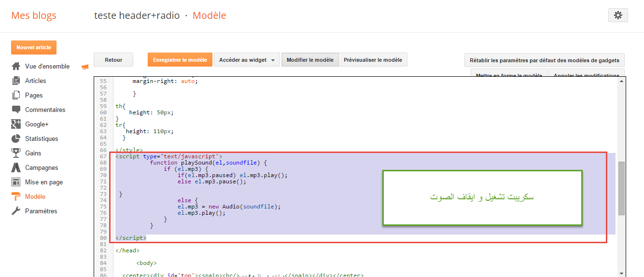Click the Modèle paint roller icon
Viewport: 644px width, 277px height.
coord(16,196)
